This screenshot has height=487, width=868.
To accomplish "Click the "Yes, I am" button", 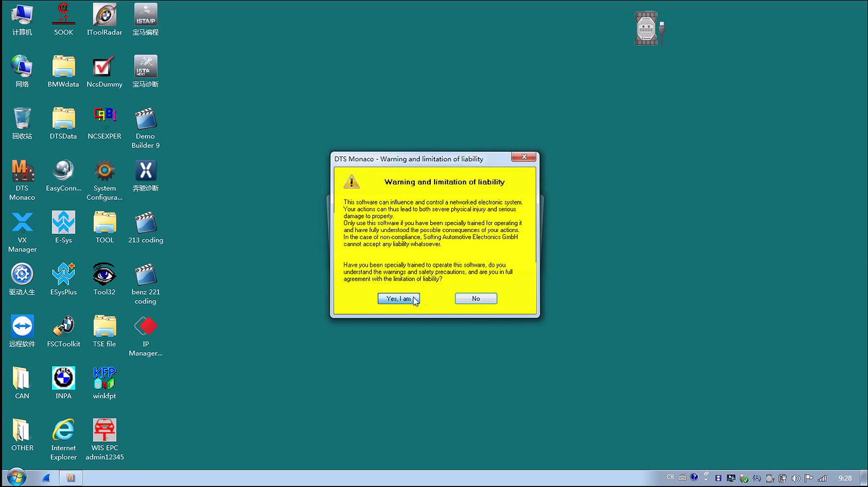I will coord(398,299).
